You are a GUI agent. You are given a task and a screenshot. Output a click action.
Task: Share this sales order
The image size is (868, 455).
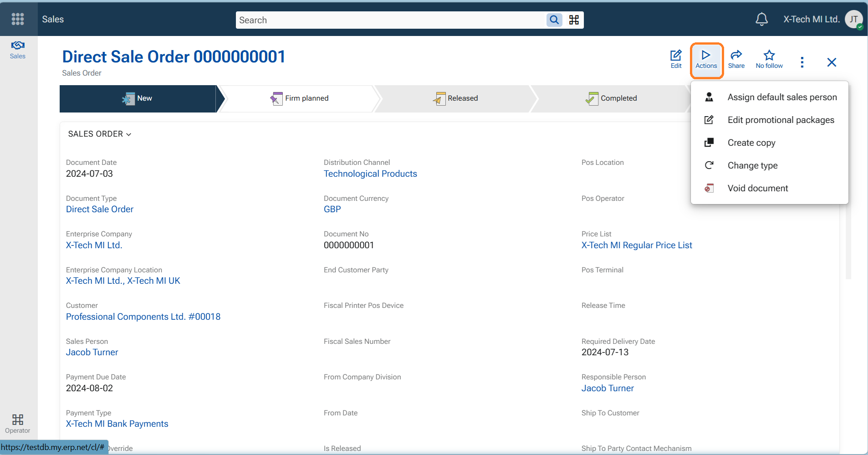[736, 59]
